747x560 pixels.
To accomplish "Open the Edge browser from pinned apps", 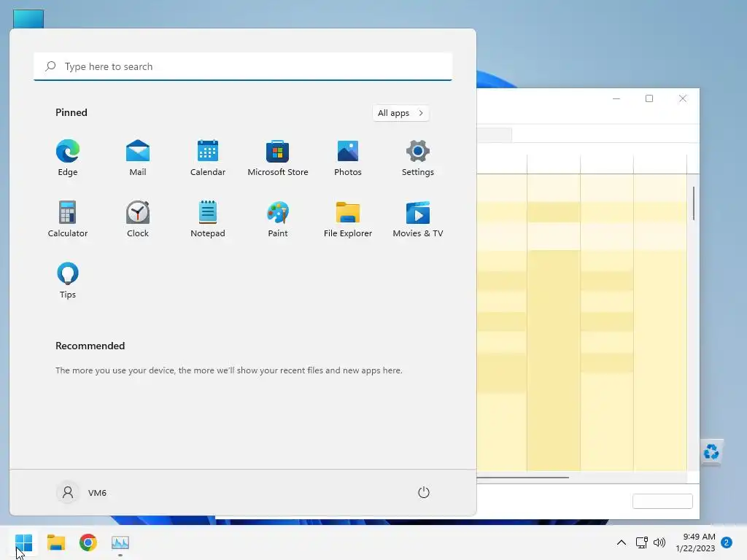I will (68, 158).
